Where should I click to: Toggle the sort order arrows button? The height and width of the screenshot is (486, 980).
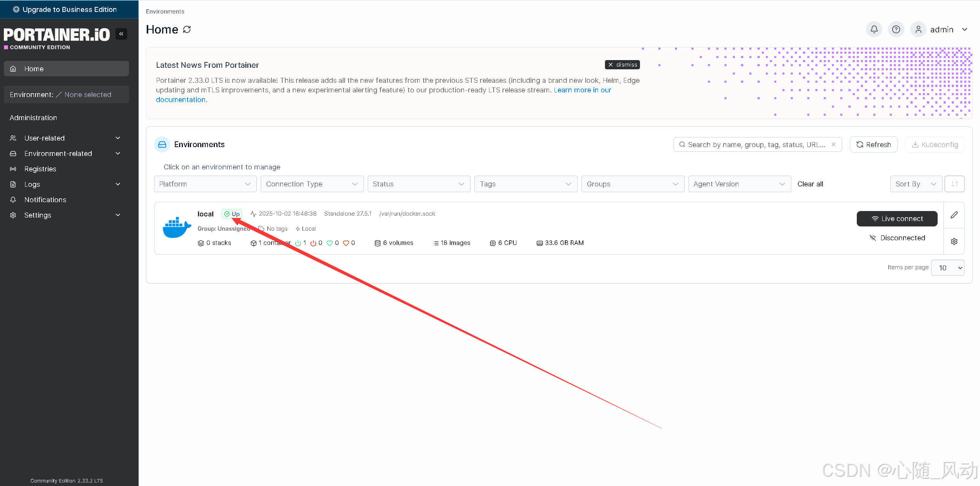coord(954,184)
